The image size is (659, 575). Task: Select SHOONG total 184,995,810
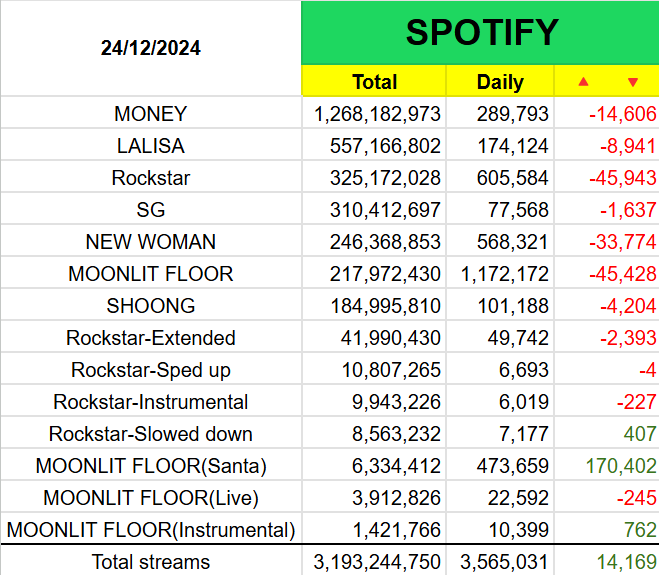pyautogui.click(x=374, y=305)
